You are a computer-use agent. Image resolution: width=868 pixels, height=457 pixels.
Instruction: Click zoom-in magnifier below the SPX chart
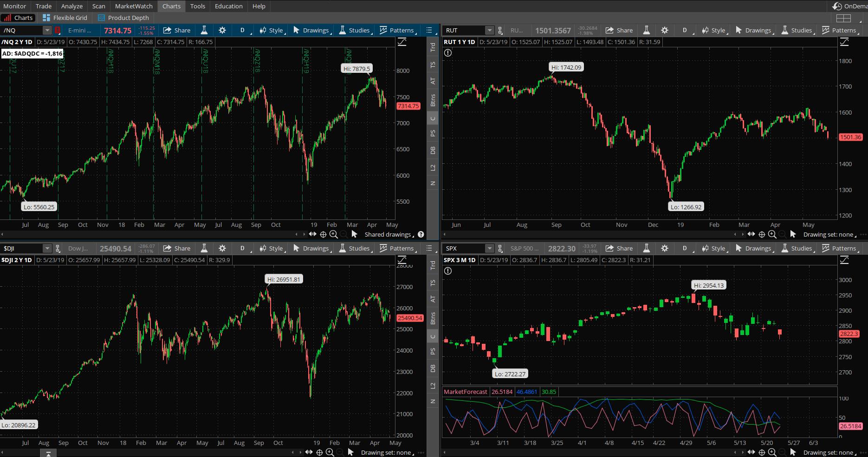pos(772,452)
